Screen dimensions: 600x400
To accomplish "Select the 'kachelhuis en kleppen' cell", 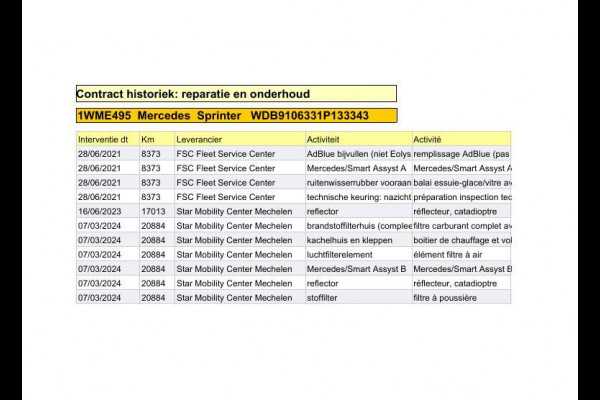I will pyautogui.click(x=357, y=240).
